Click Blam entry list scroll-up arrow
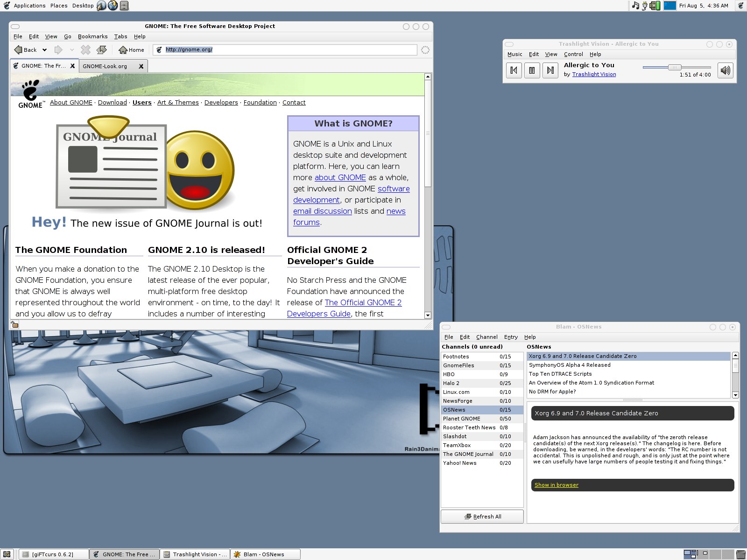747x560 pixels. (x=735, y=356)
